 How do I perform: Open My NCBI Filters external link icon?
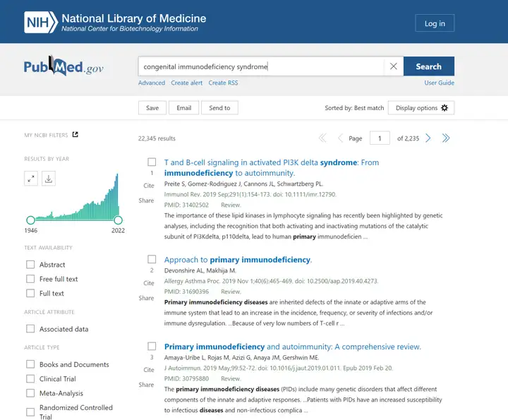(75, 135)
